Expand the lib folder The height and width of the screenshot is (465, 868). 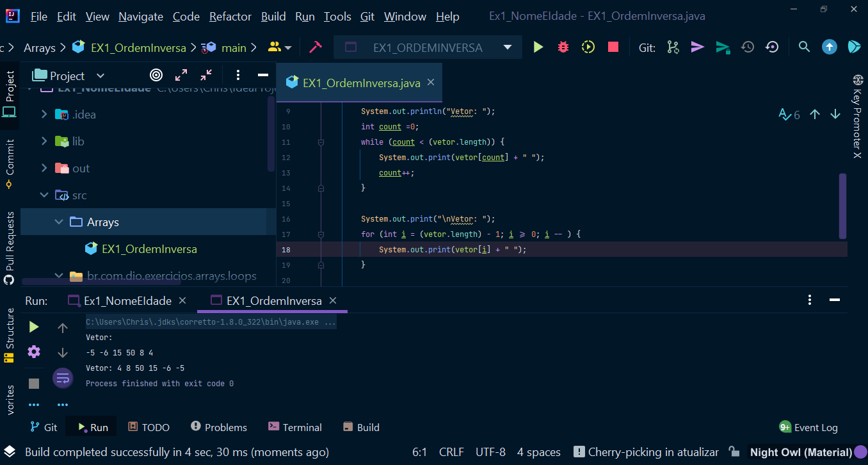click(44, 141)
